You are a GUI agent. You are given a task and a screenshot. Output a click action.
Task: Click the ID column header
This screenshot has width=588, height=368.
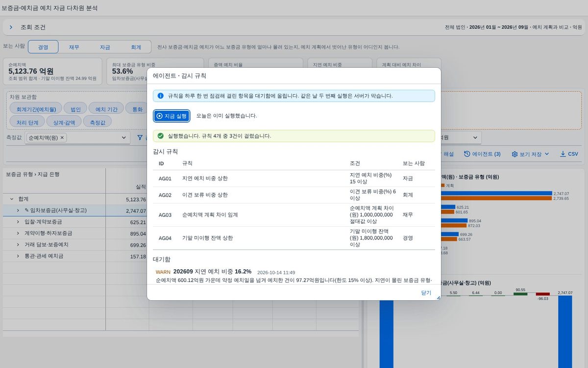(x=161, y=163)
